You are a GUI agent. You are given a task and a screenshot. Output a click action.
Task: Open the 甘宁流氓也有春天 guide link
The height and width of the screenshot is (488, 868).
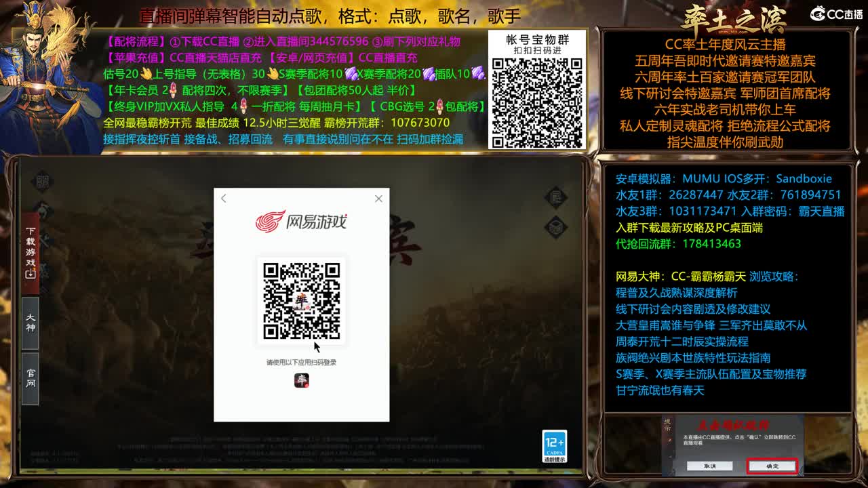660,390
